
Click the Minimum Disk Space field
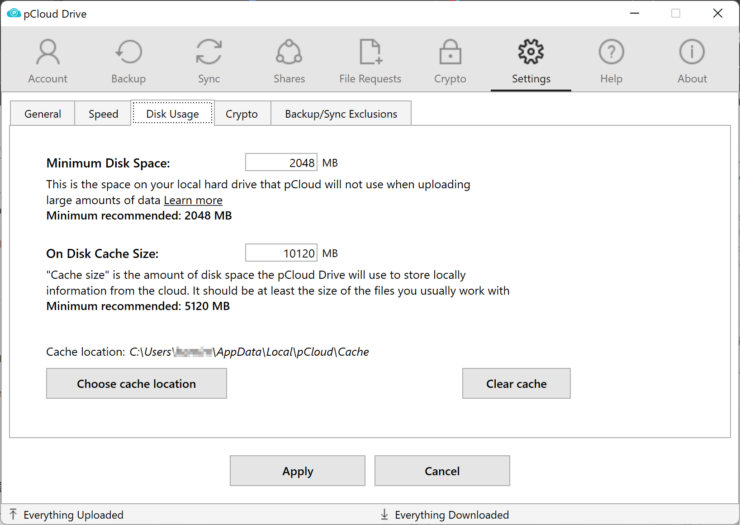coord(281,163)
